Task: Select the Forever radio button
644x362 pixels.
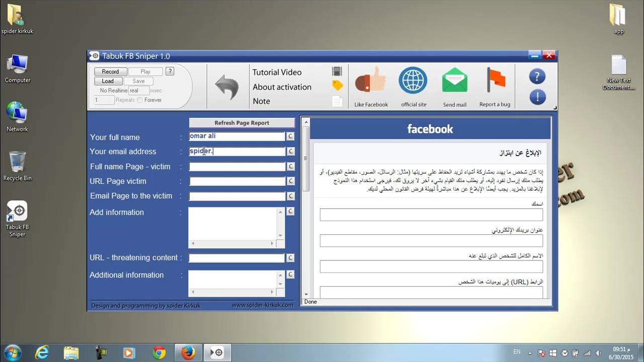Action: [140, 100]
